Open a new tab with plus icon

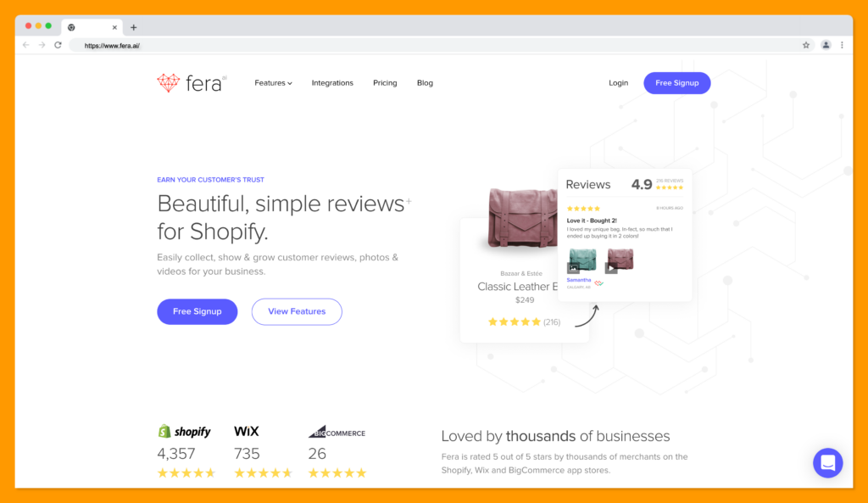click(133, 27)
